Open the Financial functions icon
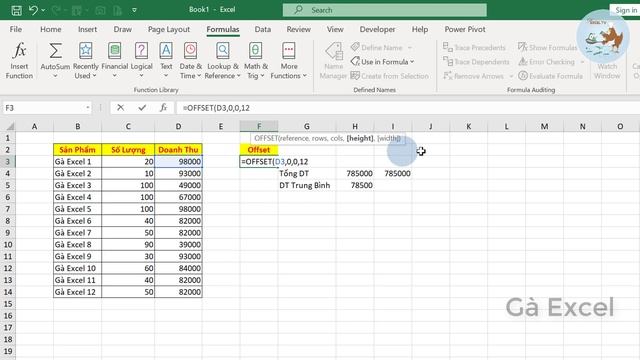 coord(115,51)
